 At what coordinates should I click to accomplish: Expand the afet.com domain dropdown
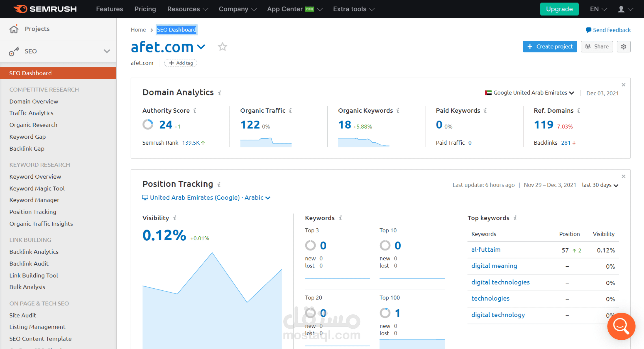201,47
